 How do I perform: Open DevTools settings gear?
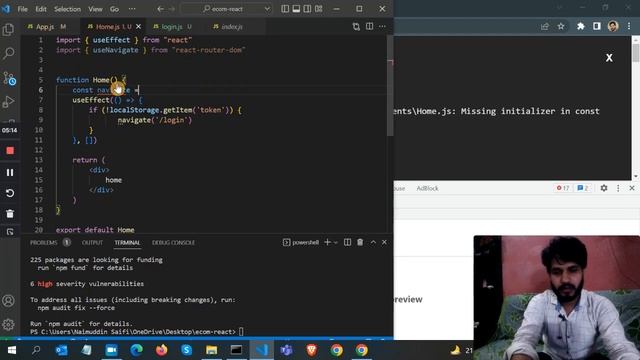604,188
